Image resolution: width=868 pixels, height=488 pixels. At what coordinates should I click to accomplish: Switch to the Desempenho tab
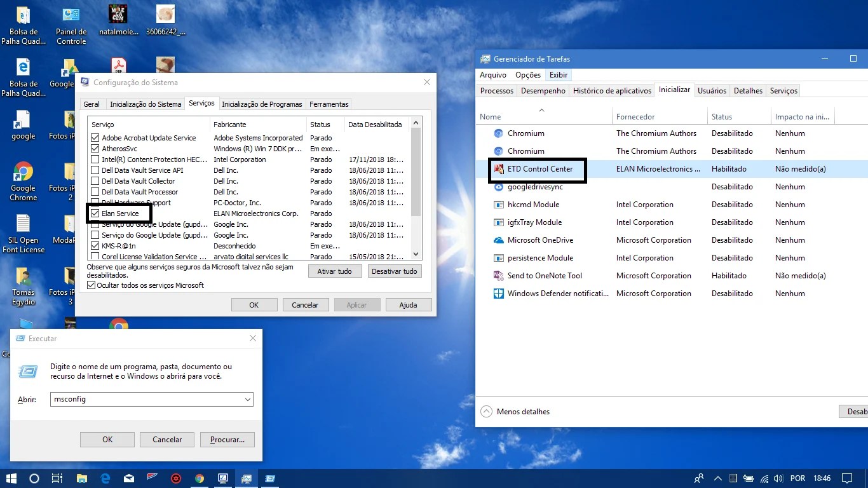[x=543, y=91]
